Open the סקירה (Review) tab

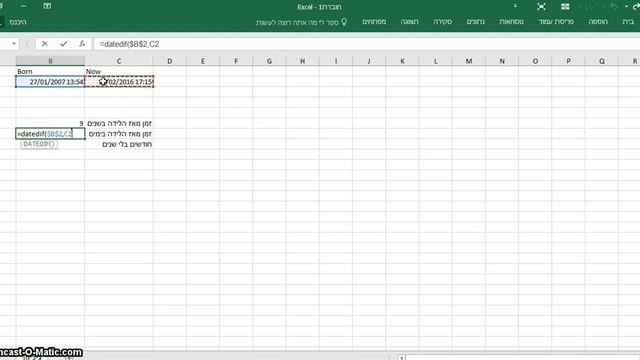pyautogui.click(x=442, y=22)
